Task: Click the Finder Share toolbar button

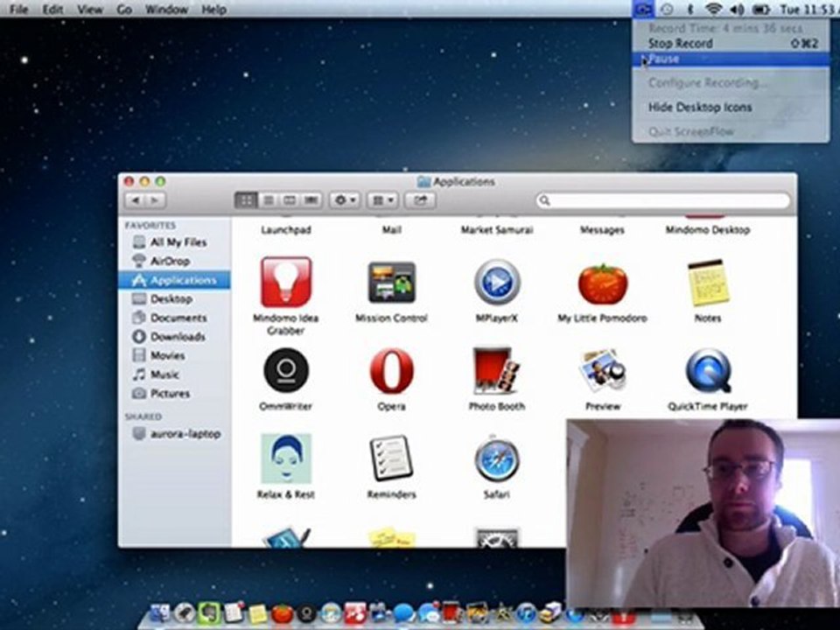Action: pyautogui.click(x=421, y=200)
